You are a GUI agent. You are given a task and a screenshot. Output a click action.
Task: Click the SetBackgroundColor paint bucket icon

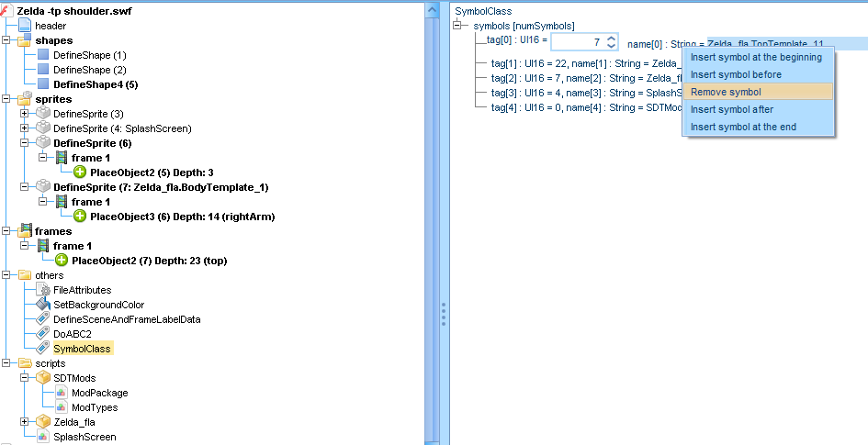coord(42,305)
